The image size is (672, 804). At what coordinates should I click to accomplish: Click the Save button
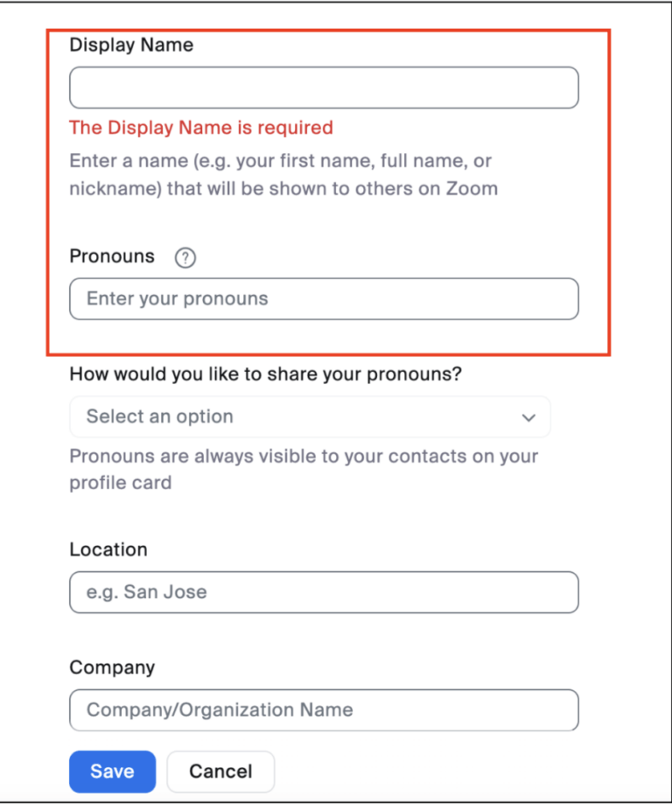click(x=112, y=771)
